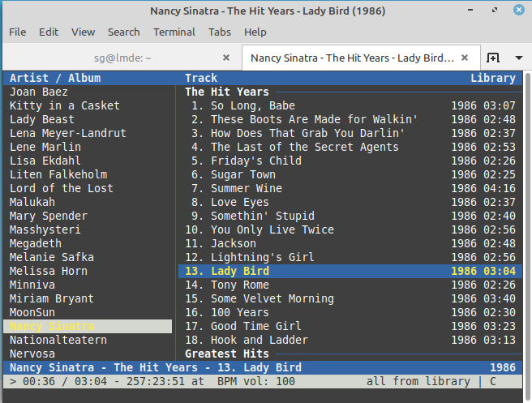Screen dimensions: 532x403
Task: Close the Nancy Sinatra terminal tab
Action: [x=465, y=58]
